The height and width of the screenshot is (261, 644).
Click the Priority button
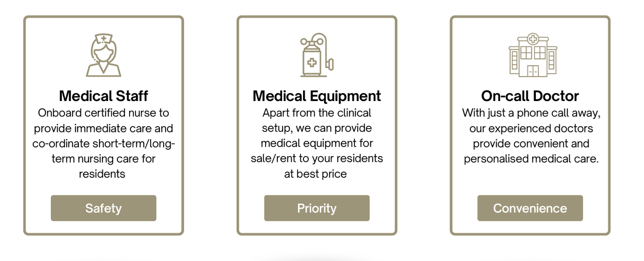click(317, 208)
